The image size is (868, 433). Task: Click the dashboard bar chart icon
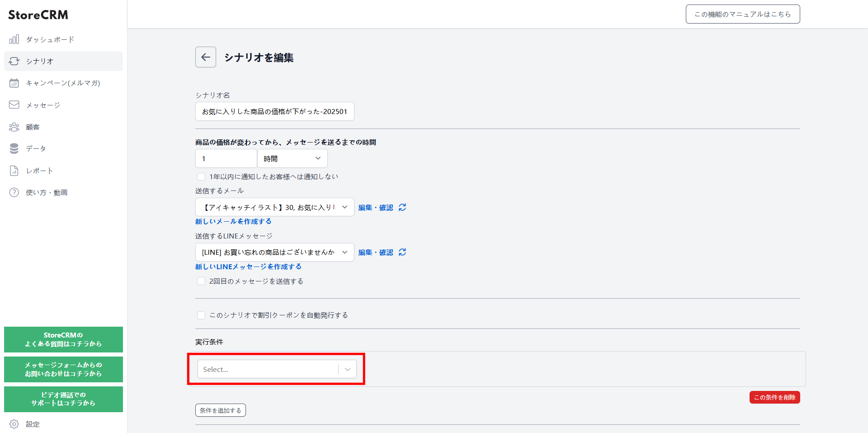click(14, 39)
